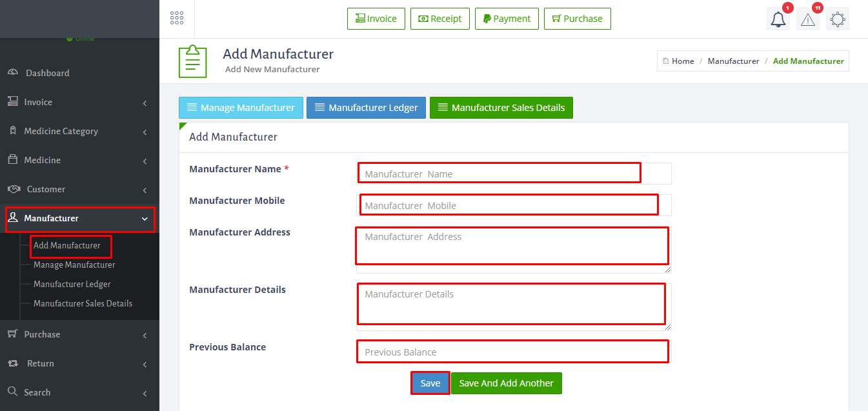The height and width of the screenshot is (411, 868).
Task: Select Manufacturer Ledger in sidebar submenu
Action: [72, 284]
